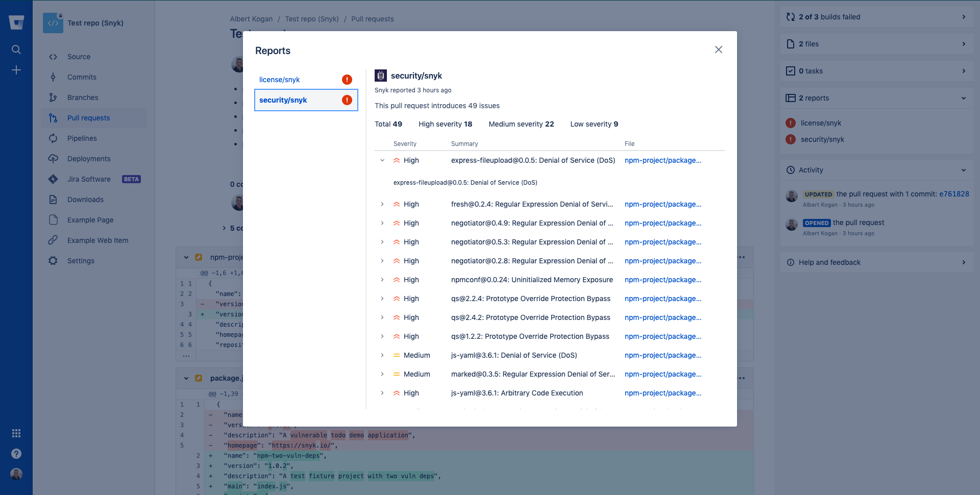The image size is (980, 495).
Task: Switch to the license/snyk report tab
Action: click(280, 80)
